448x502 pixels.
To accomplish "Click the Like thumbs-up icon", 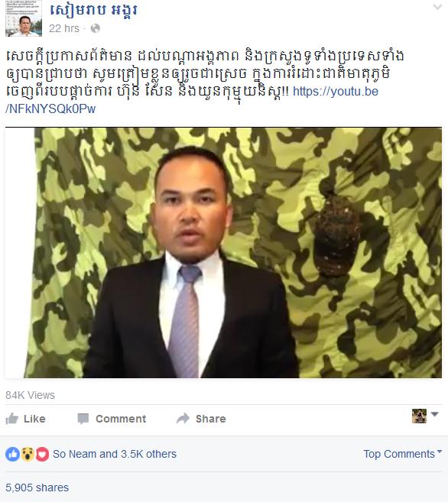I will 12,419.
